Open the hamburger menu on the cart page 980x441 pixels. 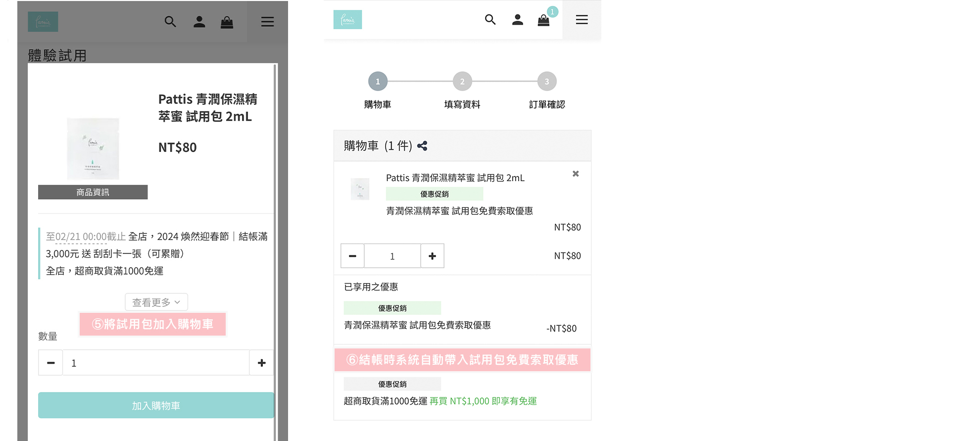[582, 20]
